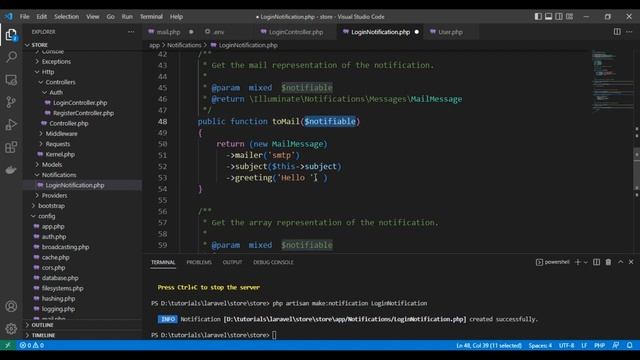The width and height of the screenshot is (640, 360).
Task: Customize layout icon in title bar
Action: [569, 17]
